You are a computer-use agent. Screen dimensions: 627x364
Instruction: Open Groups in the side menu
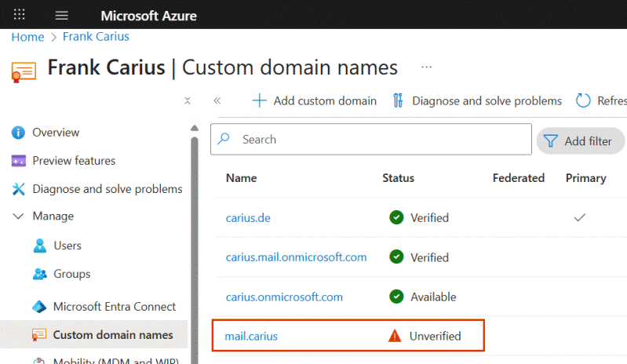click(x=72, y=274)
